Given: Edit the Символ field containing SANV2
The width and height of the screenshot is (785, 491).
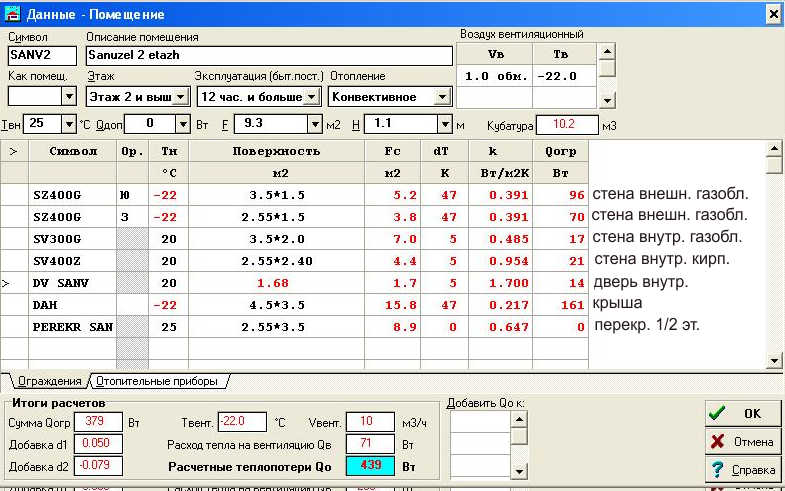Looking at the screenshot, I should [x=42, y=55].
